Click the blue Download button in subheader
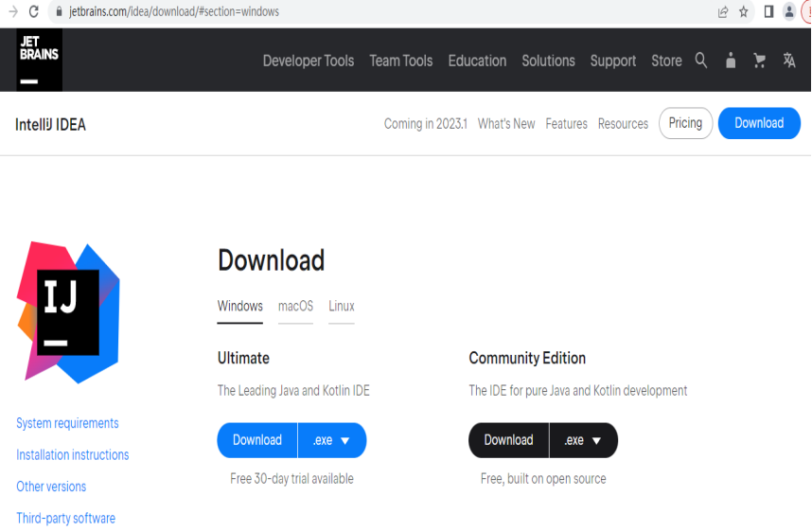812x531 pixels. (x=759, y=123)
